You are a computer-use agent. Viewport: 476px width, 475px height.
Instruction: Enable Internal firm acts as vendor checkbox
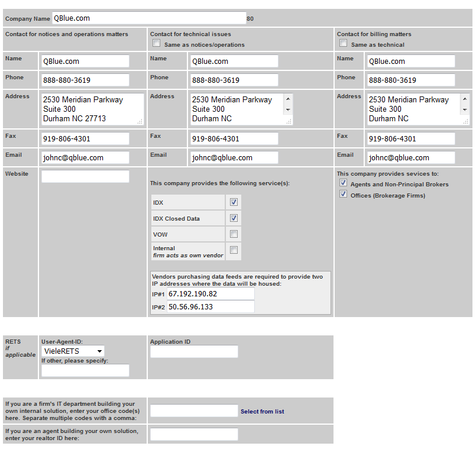(234, 250)
